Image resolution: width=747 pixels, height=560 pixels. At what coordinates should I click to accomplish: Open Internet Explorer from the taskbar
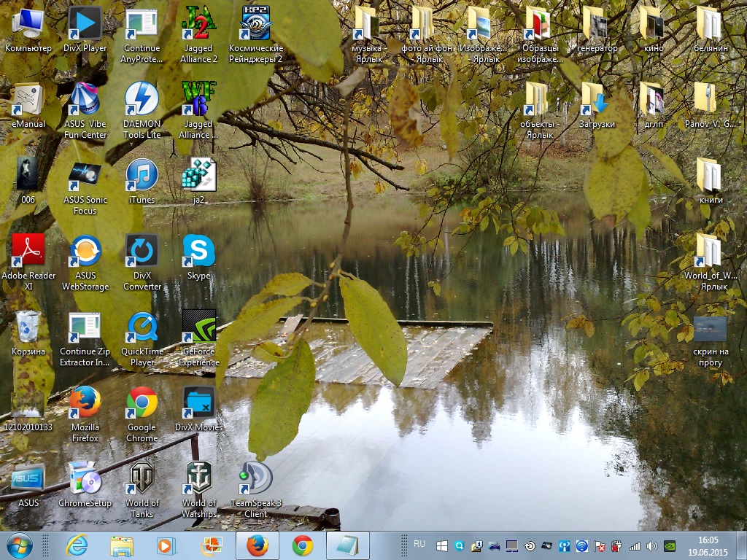76,545
